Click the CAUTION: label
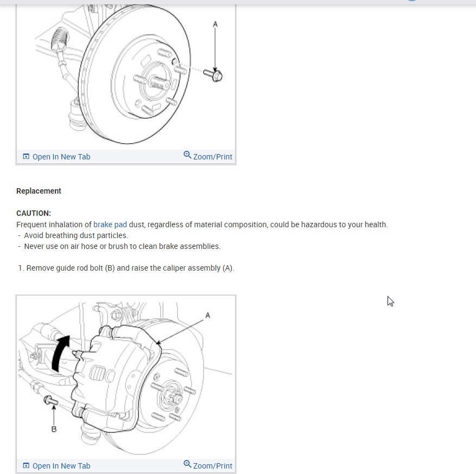 (x=34, y=213)
